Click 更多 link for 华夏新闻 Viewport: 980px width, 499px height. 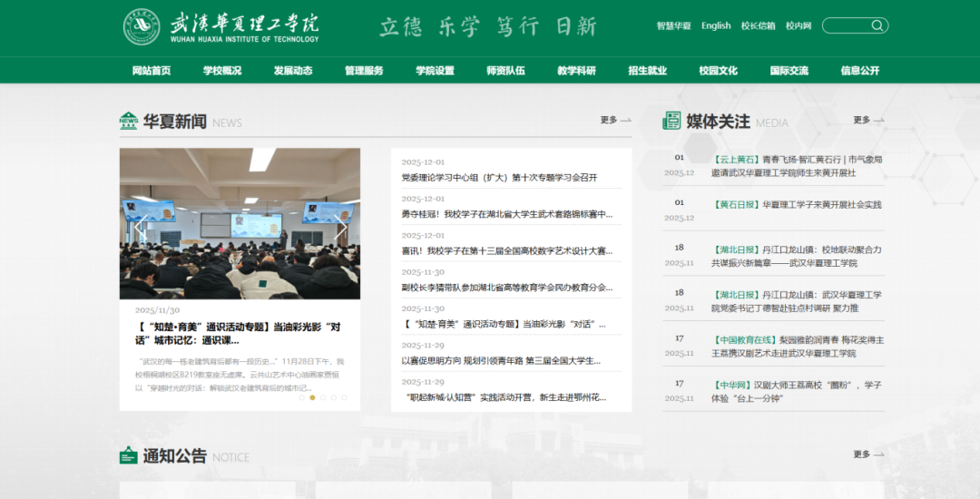tap(615, 120)
